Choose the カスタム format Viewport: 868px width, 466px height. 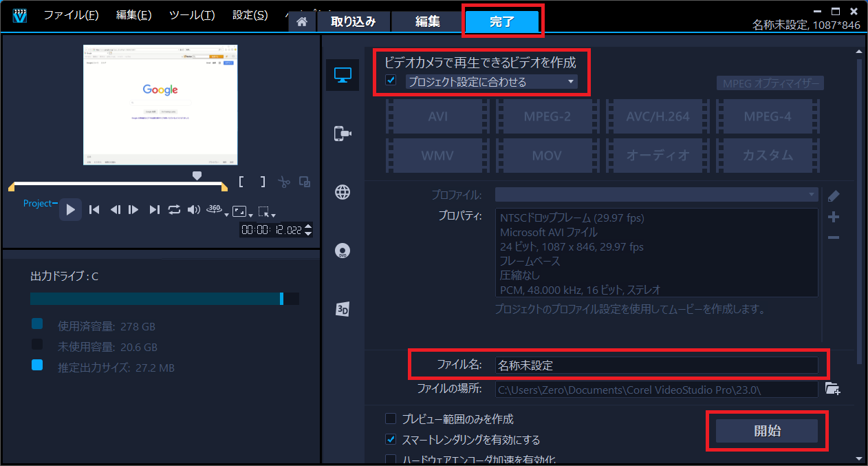tap(768, 156)
